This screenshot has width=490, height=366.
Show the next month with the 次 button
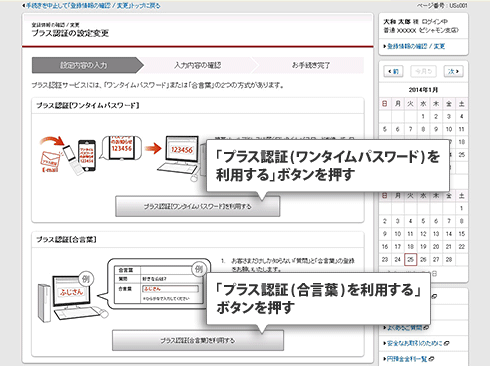[453, 71]
